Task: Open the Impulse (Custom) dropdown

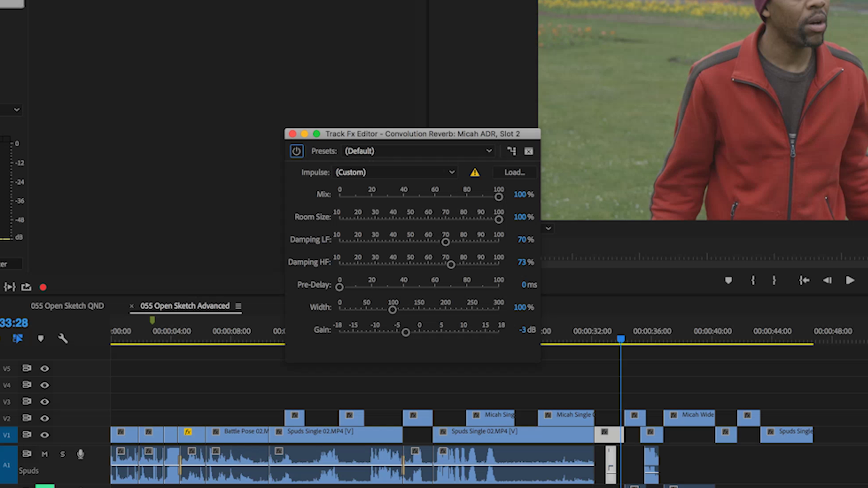Action: pyautogui.click(x=395, y=172)
